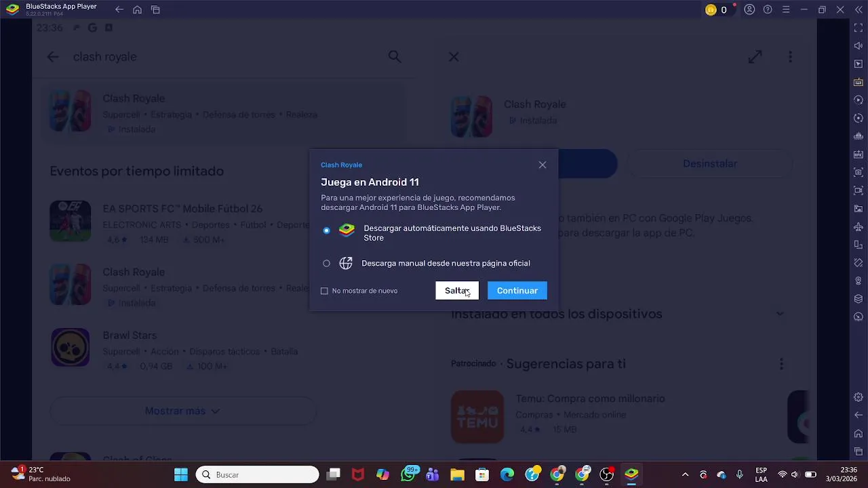
Task: Open the three-dot menu of detail pane
Action: (x=790, y=57)
